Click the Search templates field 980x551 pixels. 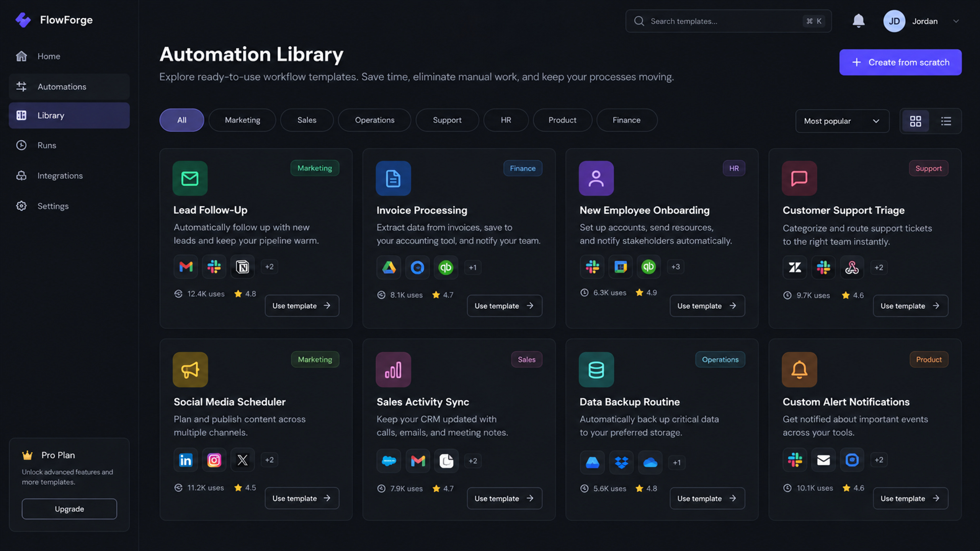tap(728, 21)
